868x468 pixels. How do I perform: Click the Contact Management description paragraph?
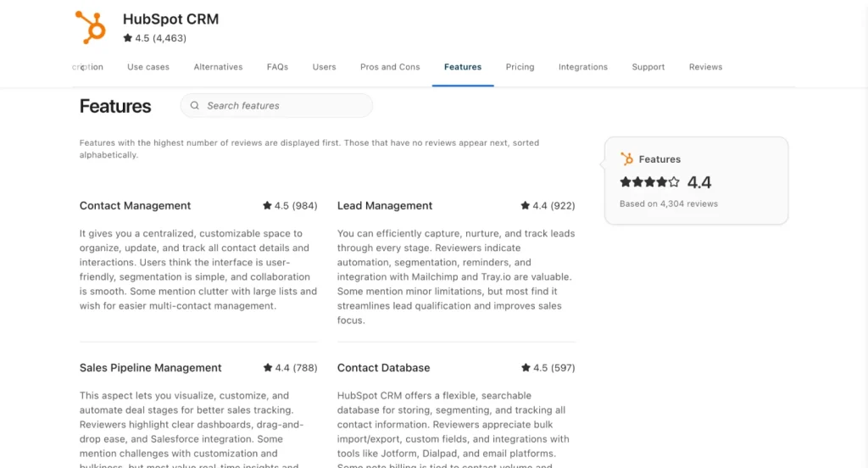[198, 269]
